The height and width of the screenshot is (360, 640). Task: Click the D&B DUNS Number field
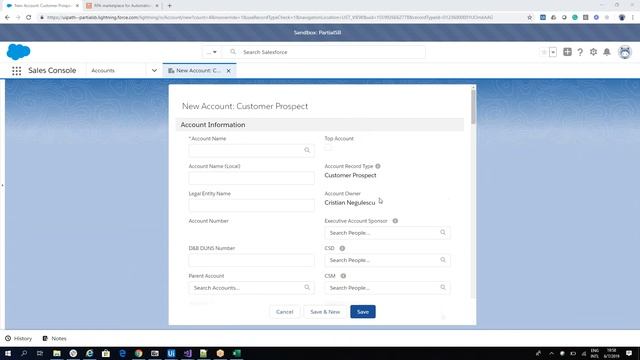(x=251, y=260)
